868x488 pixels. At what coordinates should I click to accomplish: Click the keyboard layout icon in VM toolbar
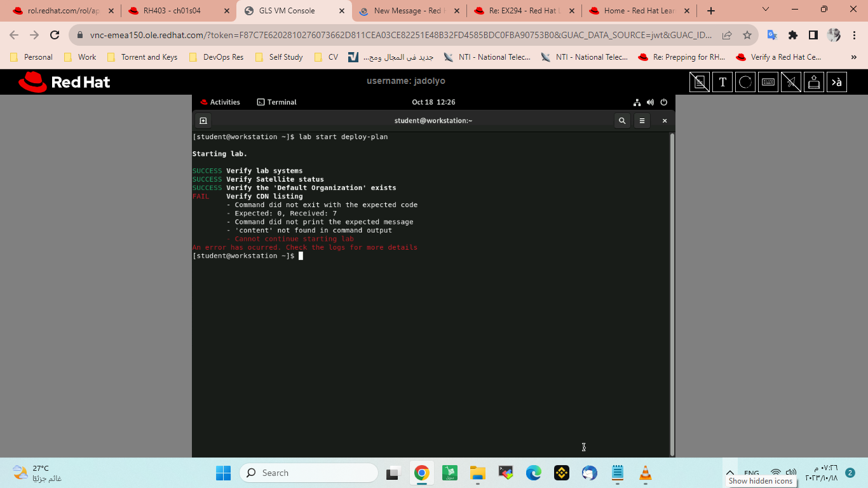point(837,81)
